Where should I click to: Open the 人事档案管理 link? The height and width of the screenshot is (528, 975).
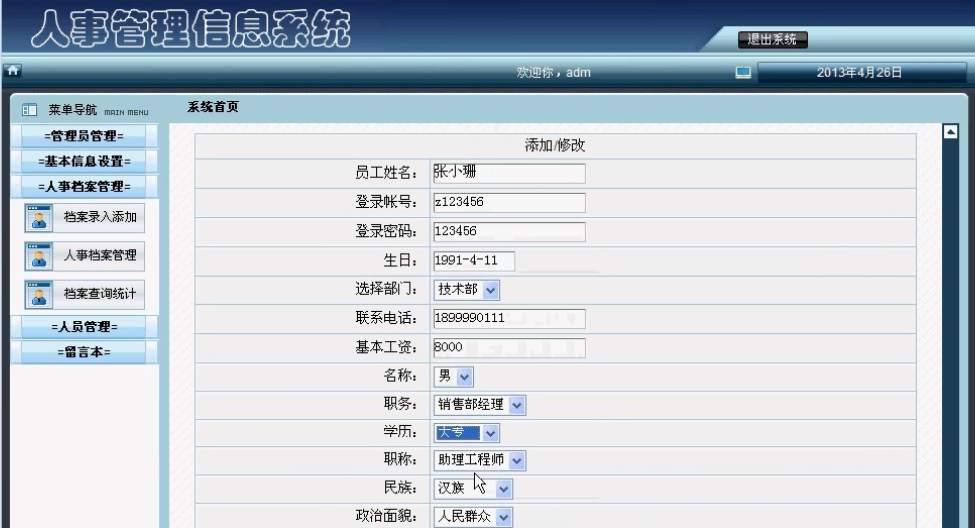100,255
